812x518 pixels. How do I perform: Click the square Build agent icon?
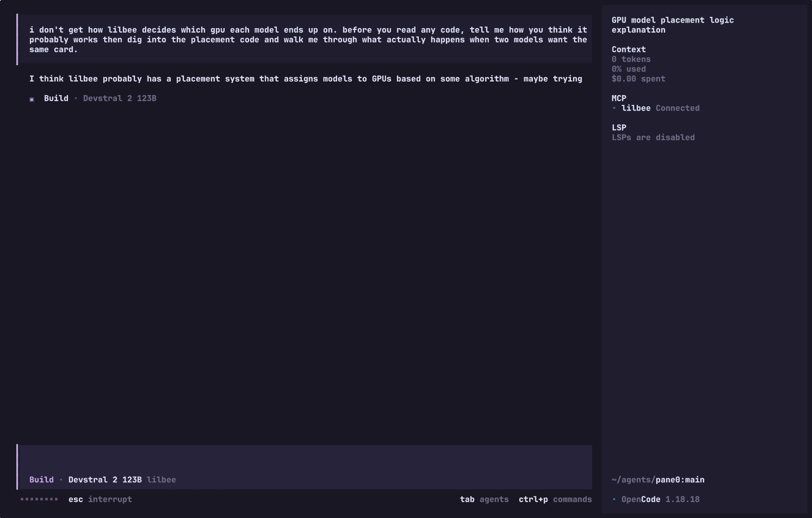[32, 99]
